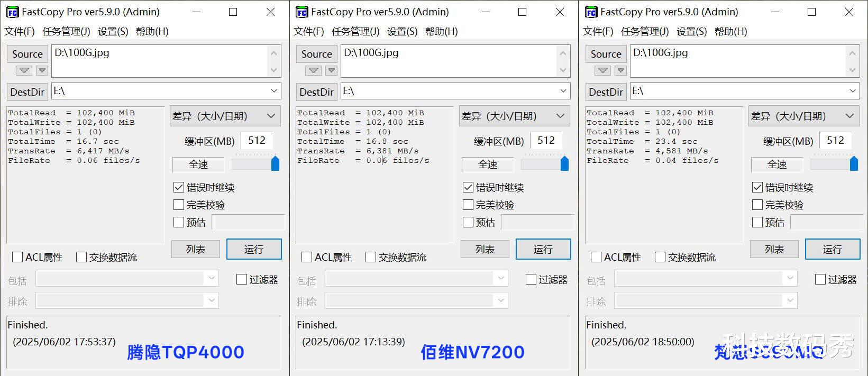Click 运行 button in the right window
Image resolution: width=868 pixels, height=376 pixels.
click(833, 249)
